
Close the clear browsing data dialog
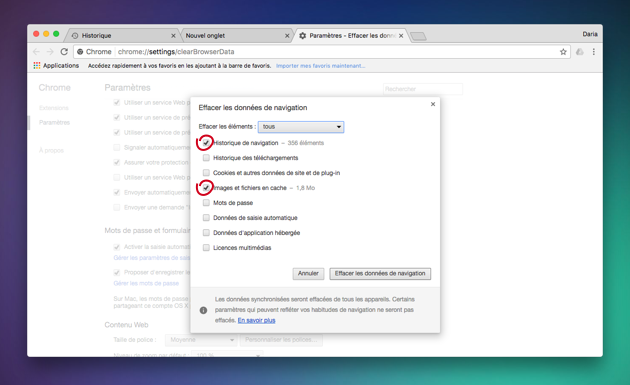[433, 104]
